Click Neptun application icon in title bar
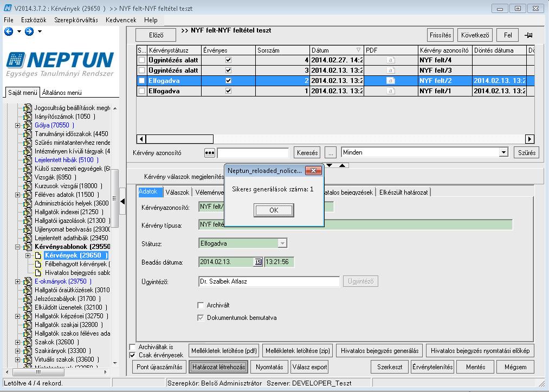The width and height of the screenshot is (549, 392). (8, 8)
